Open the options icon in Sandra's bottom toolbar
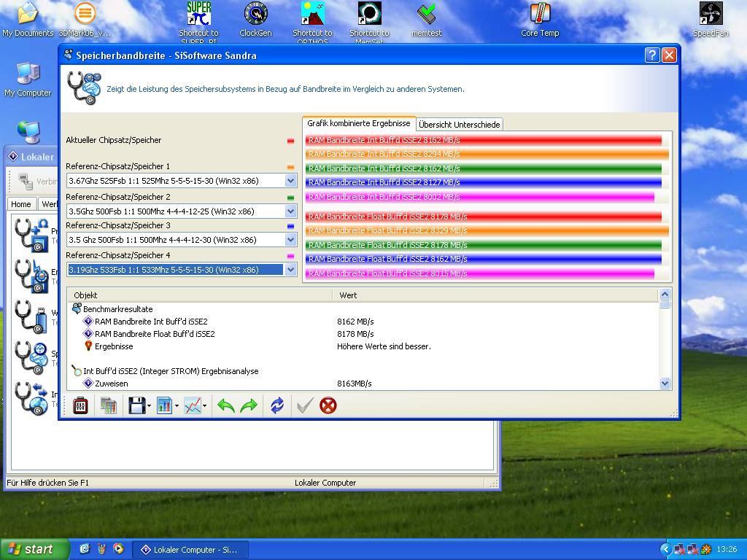The height and width of the screenshot is (560, 747). (80, 405)
